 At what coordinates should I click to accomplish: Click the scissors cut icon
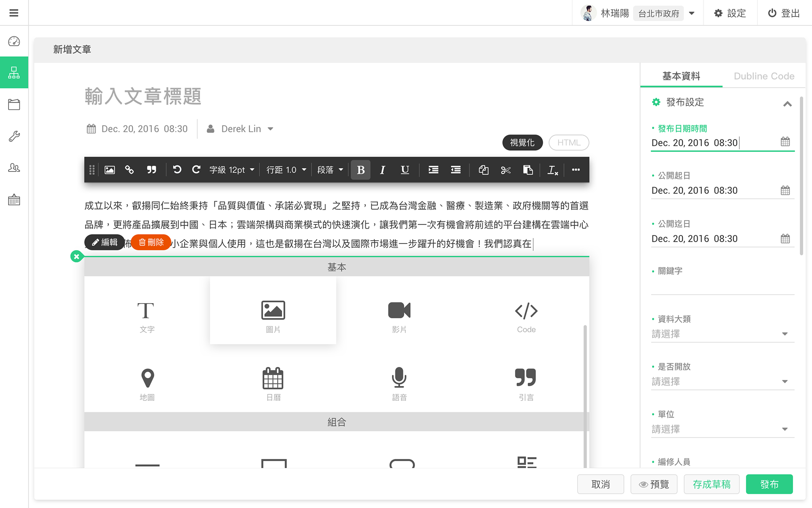[505, 170]
